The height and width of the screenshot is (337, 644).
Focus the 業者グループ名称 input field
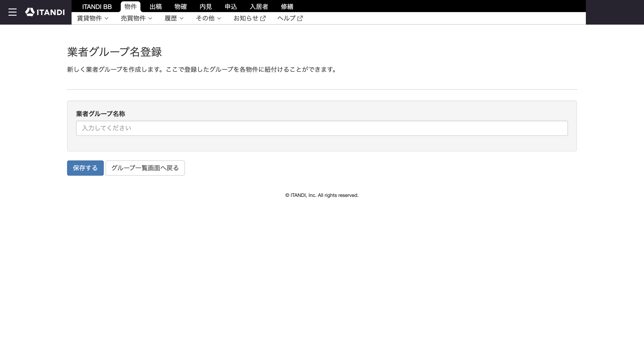(322, 128)
